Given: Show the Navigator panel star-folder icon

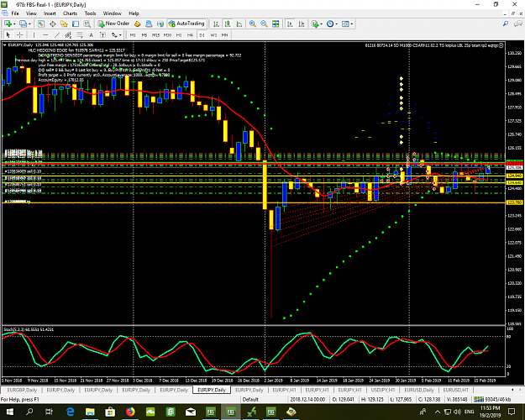Looking at the screenshot, I should coord(64,24).
